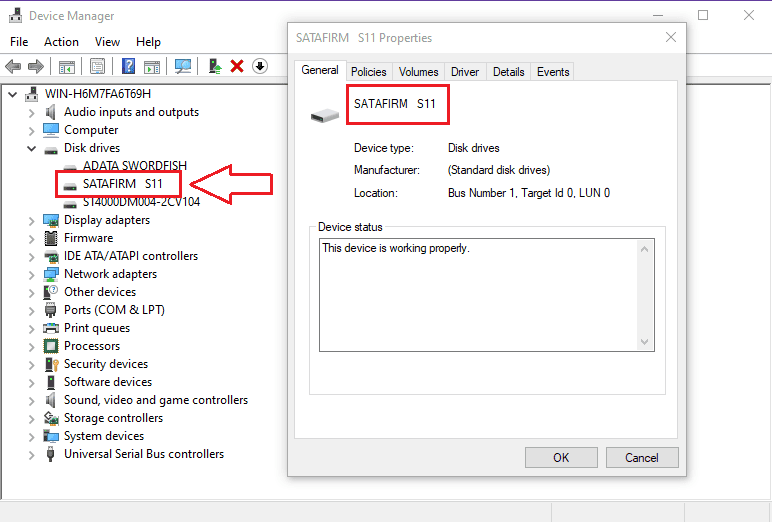
Task: Expand the Software devices category
Action: point(32,383)
